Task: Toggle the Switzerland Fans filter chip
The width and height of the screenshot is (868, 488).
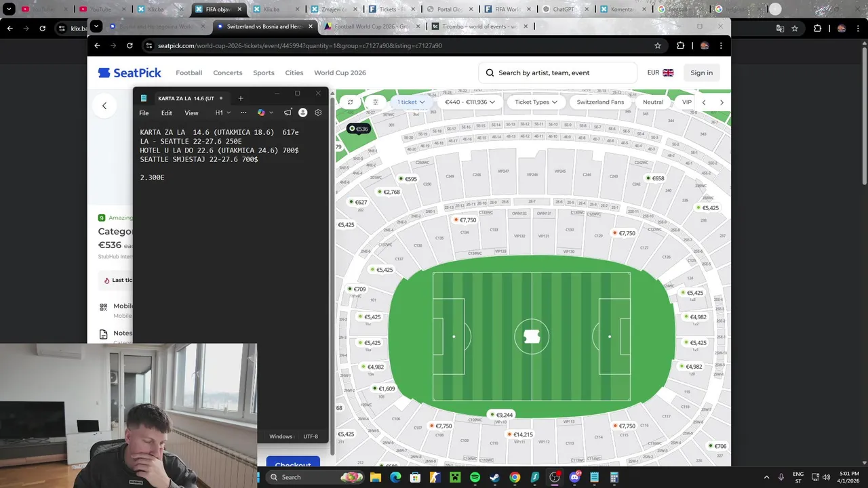Action: (x=600, y=102)
